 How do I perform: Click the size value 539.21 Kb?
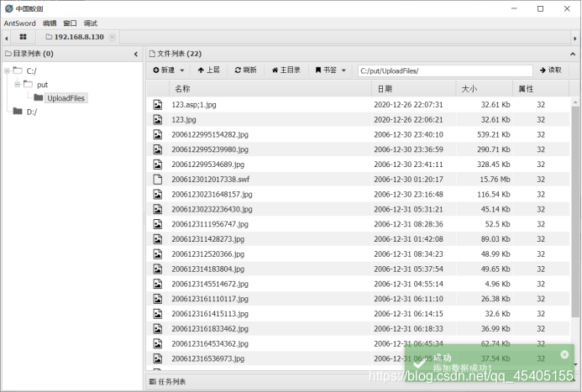point(493,134)
